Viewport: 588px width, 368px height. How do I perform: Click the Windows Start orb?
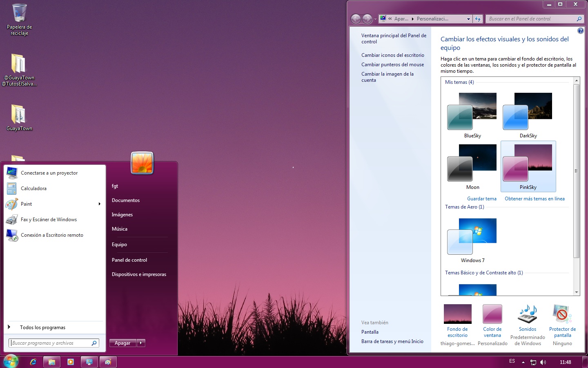11,361
